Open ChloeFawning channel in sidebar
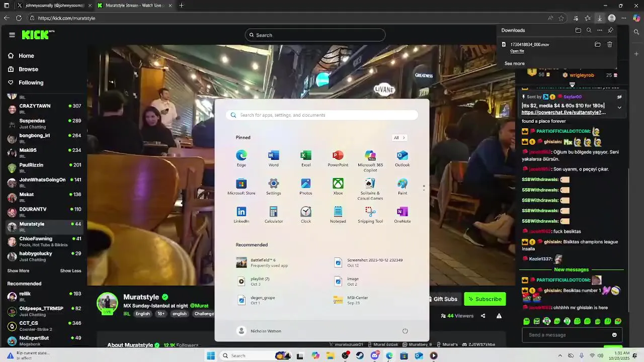 point(44,242)
